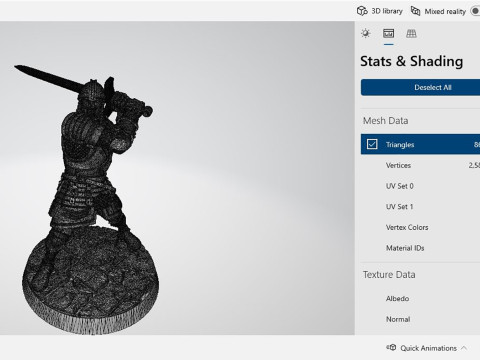Open the Grid & Views tab icon
480x360 pixels.
coord(411,33)
